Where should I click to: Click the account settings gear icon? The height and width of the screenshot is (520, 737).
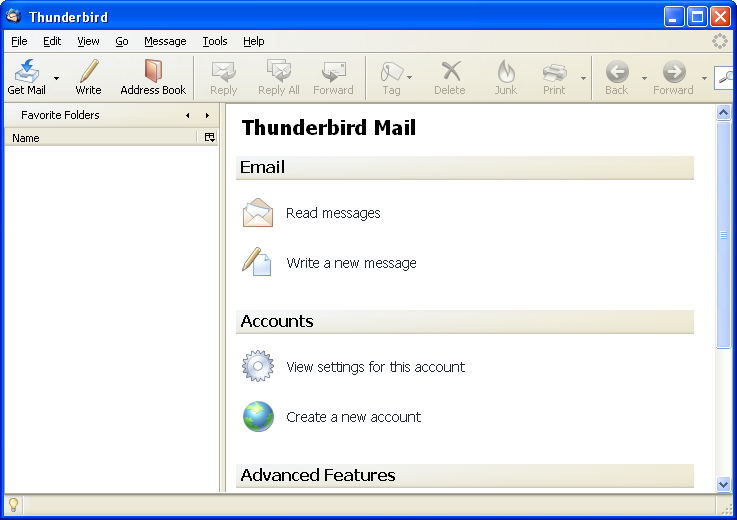point(258,366)
